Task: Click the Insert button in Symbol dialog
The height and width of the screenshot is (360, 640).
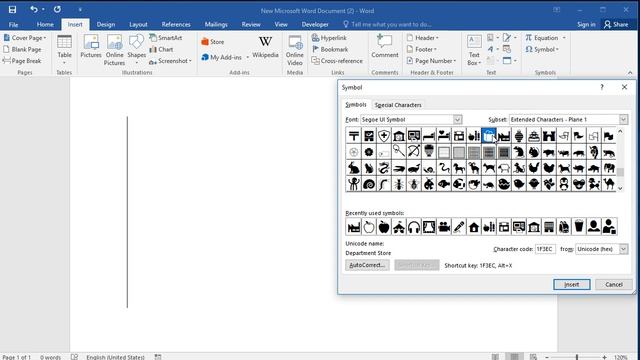Action: [571, 284]
